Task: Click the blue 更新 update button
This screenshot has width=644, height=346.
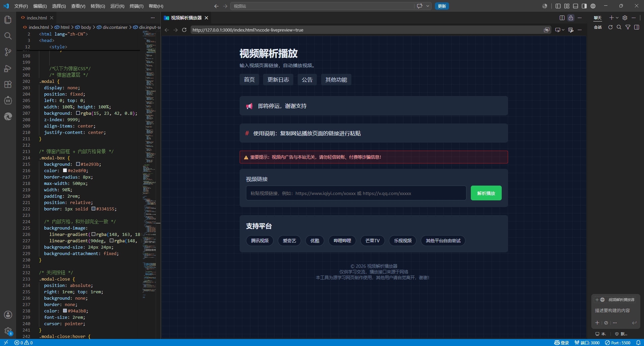Action: pyautogui.click(x=442, y=6)
